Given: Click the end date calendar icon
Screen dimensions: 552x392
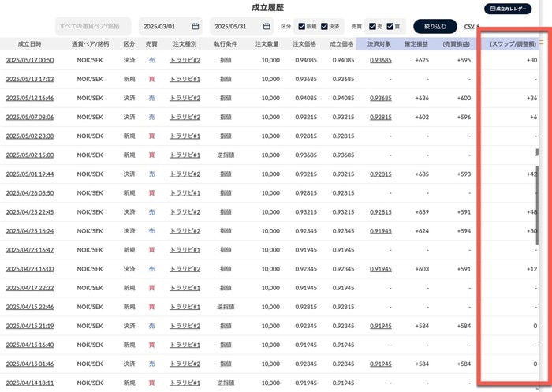Looking at the screenshot, I should click(267, 26).
